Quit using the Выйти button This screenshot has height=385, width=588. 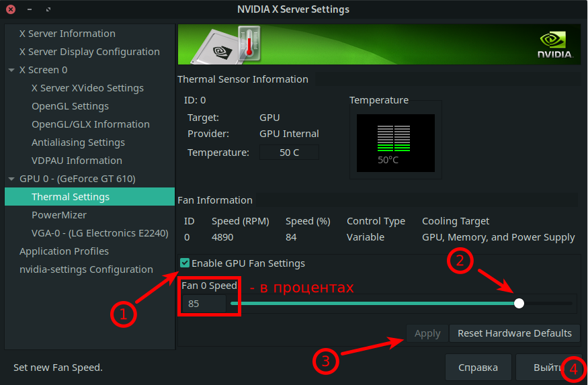click(548, 368)
